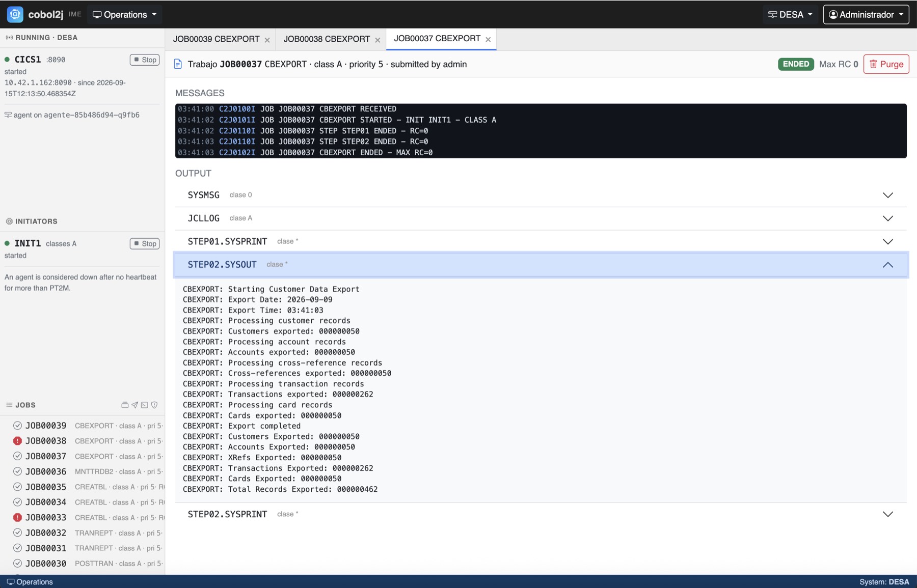The height and width of the screenshot is (588, 917).
Task: Stop the INIT1 initiator
Action: [x=145, y=244]
